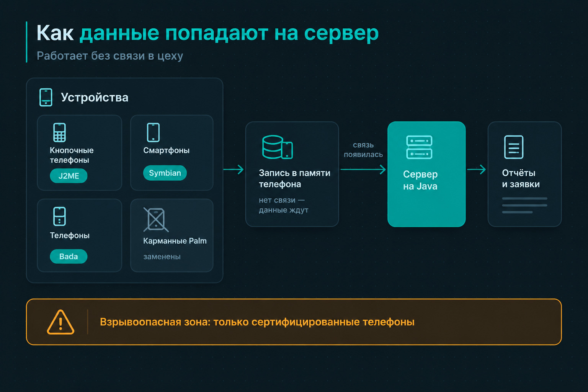Click the J2ME badge
Viewport: 588px width, 392px height.
[69, 176]
